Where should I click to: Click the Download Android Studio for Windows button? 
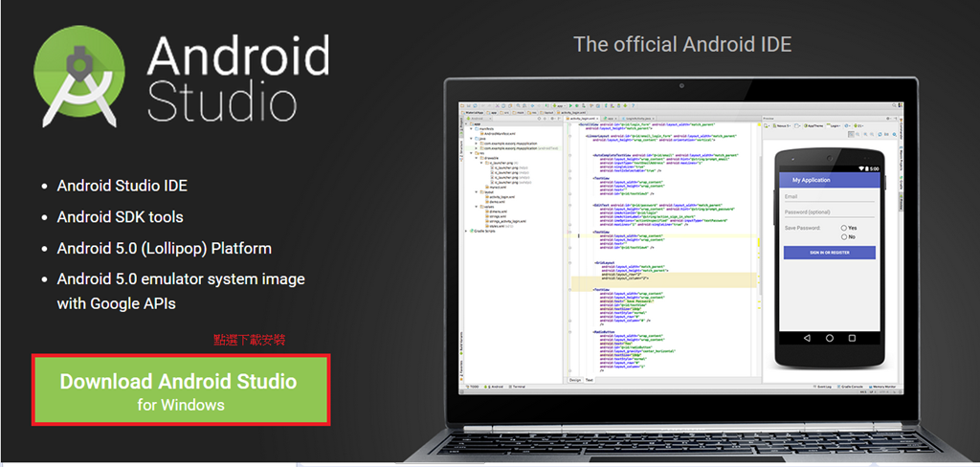pos(181,390)
